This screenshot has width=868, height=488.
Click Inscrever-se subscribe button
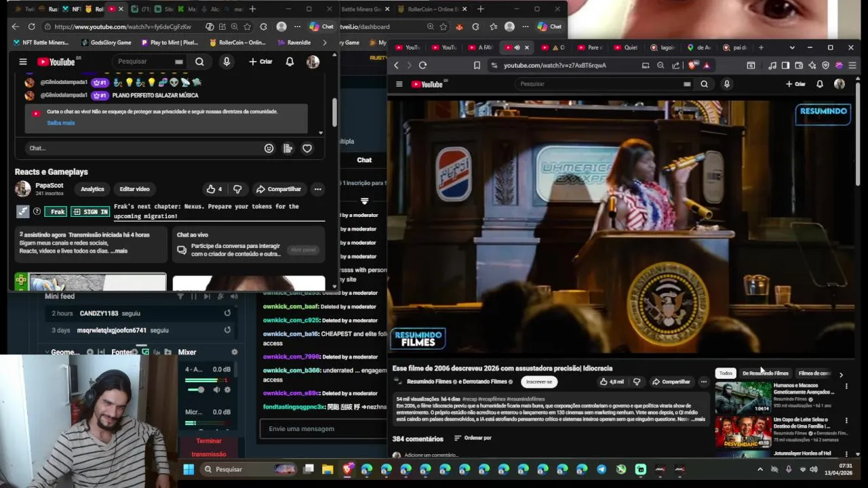(x=539, y=382)
